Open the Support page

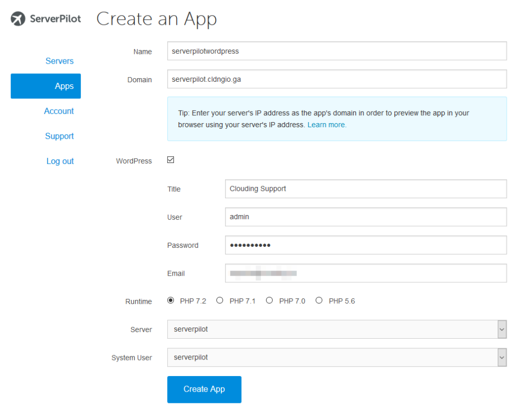pyautogui.click(x=60, y=136)
